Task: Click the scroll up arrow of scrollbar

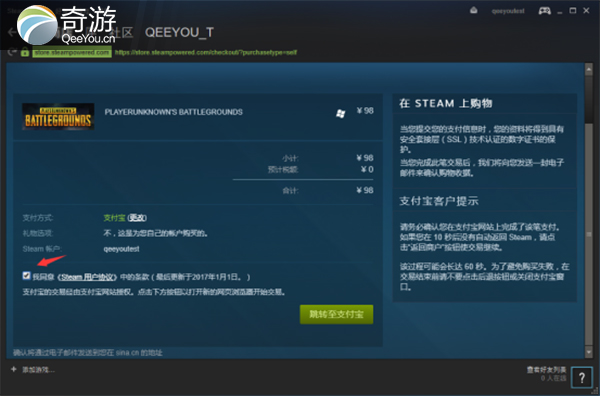Action: [589, 70]
